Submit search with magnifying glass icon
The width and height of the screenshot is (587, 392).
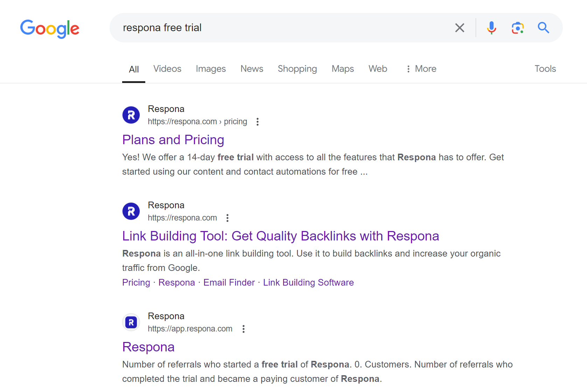(x=543, y=28)
